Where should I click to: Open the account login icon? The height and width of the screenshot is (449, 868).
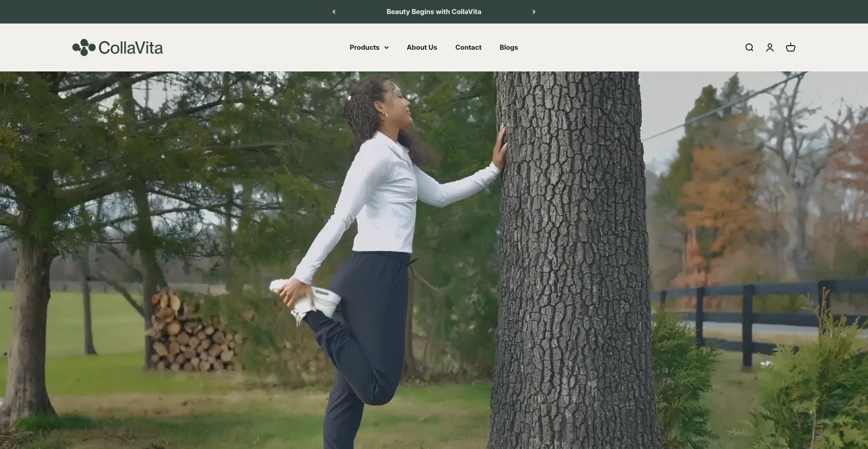click(770, 47)
